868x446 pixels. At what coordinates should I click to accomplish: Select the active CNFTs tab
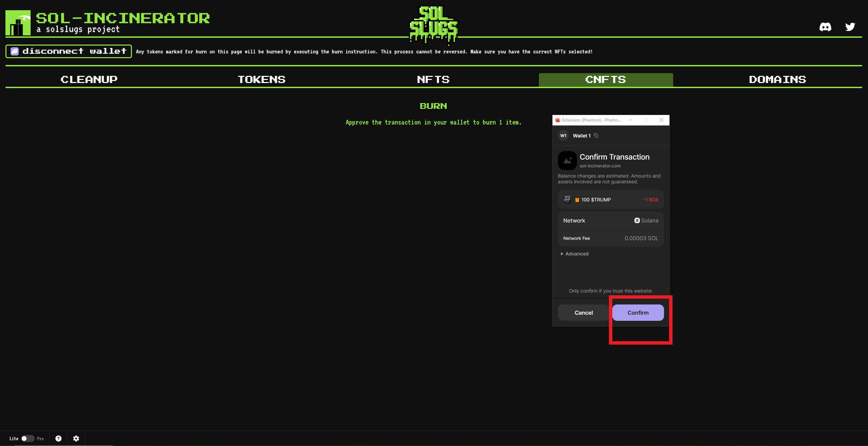[x=606, y=80]
